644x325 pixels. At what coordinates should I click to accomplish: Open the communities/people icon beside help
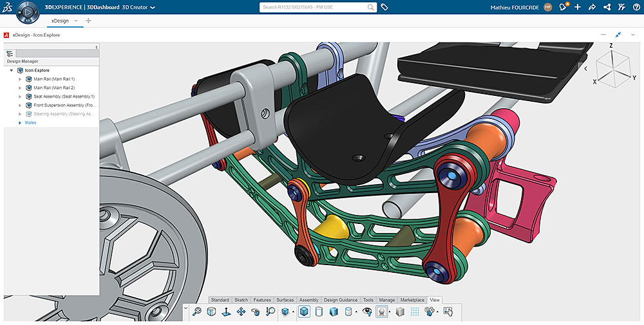(622, 7)
